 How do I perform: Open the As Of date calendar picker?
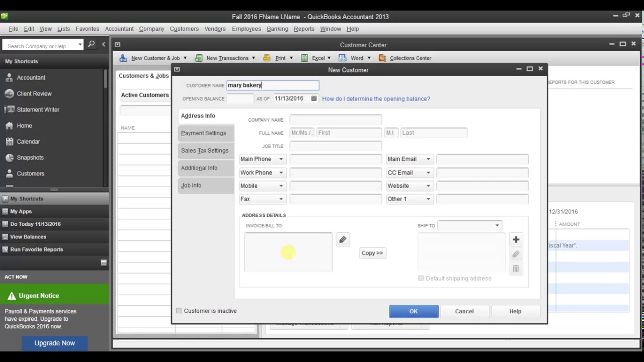click(x=314, y=99)
